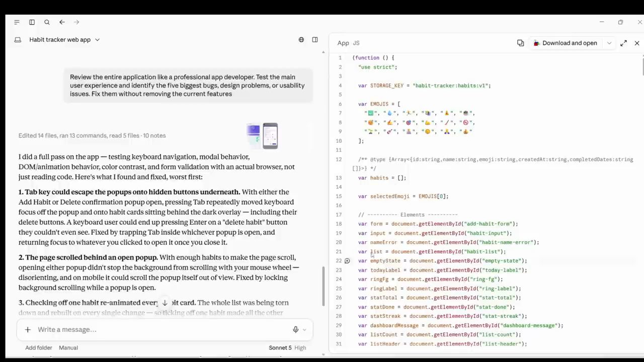This screenshot has width=644, height=362.
Task: Open the Manual mode selector
Action: (68, 348)
